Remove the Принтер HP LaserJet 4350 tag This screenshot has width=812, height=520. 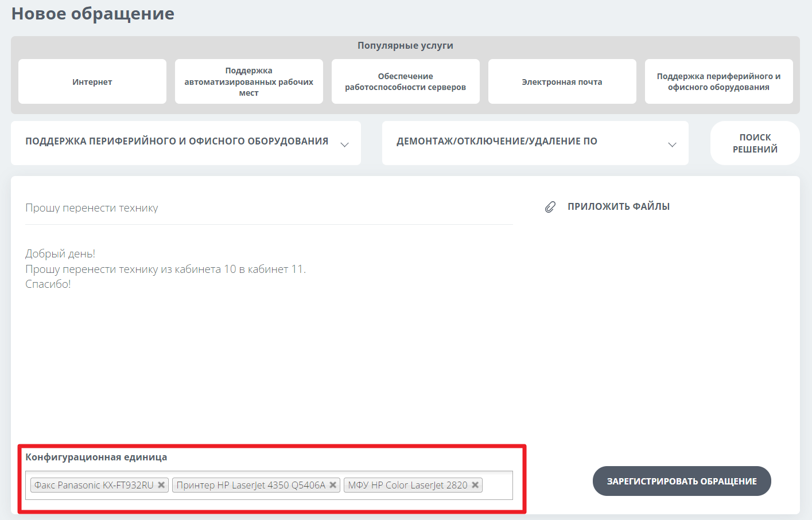coord(333,485)
